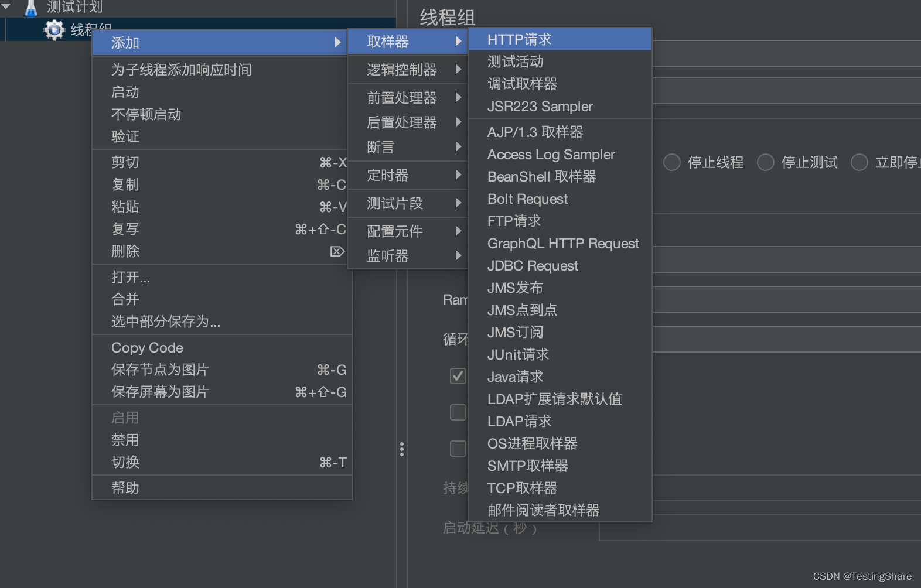
Task: Uncheck the checked checkbox below 循环
Action: (x=458, y=376)
